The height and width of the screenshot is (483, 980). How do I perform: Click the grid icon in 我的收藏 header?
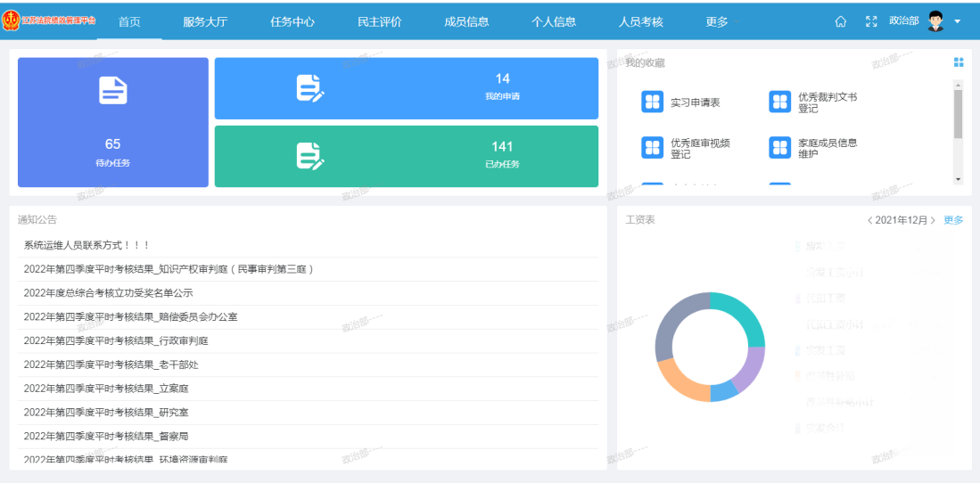[959, 62]
